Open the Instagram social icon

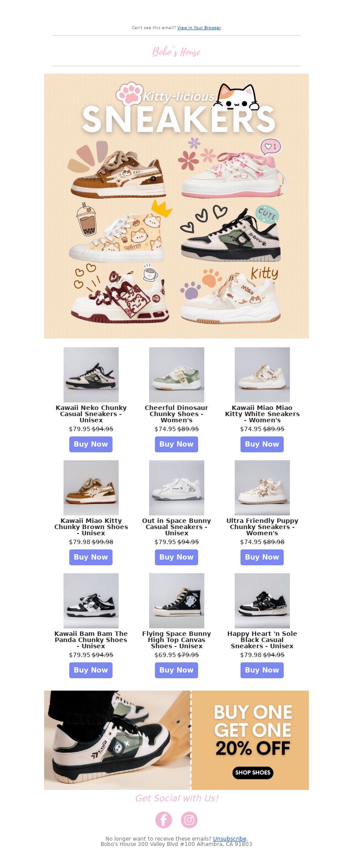[x=189, y=819]
